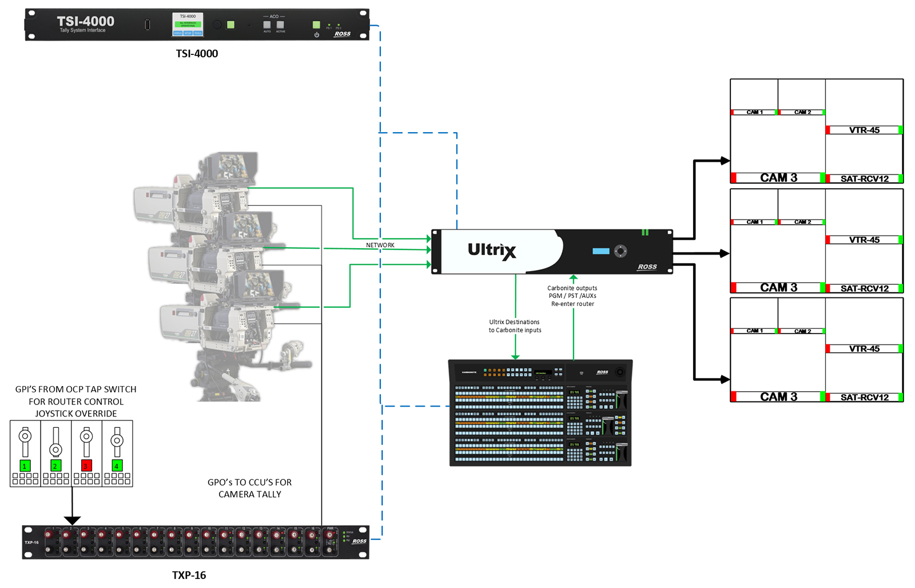Image resolution: width=915 pixels, height=588 pixels.
Task: Select CAM 3 in the bottom multiviewer
Action: coord(778,396)
